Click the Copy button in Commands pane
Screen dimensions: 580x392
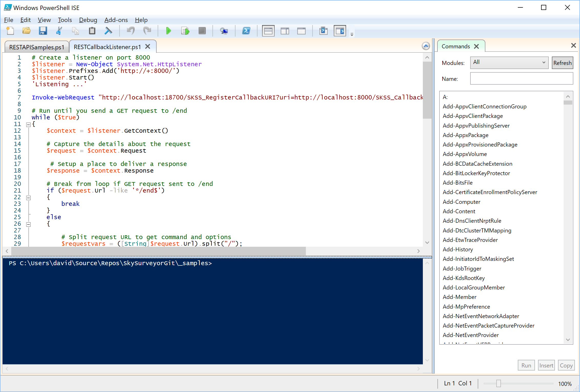[x=566, y=365]
